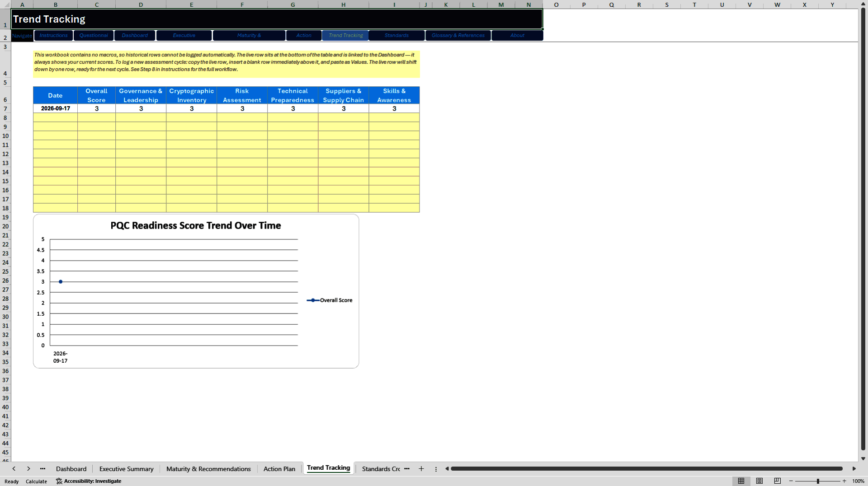Click the Executive navigation button
The width and height of the screenshot is (868, 486).
pyautogui.click(x=184, y=35)
